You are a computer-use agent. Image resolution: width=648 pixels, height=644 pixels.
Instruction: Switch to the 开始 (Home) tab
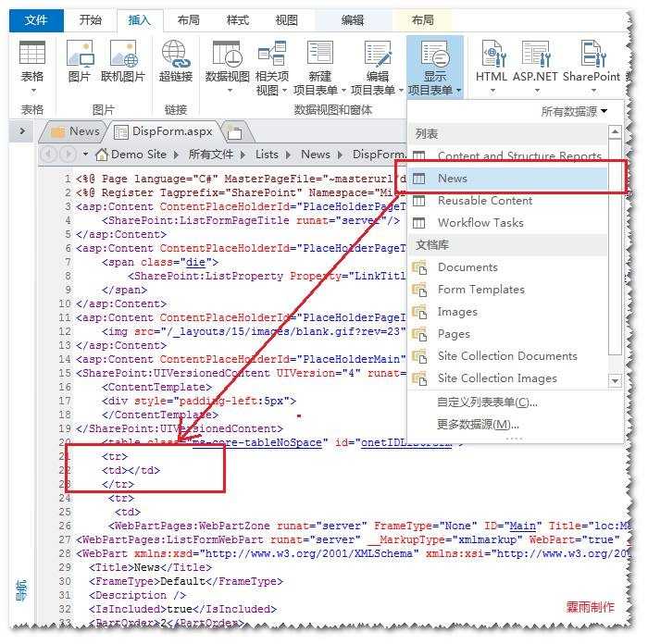[90, 19]
